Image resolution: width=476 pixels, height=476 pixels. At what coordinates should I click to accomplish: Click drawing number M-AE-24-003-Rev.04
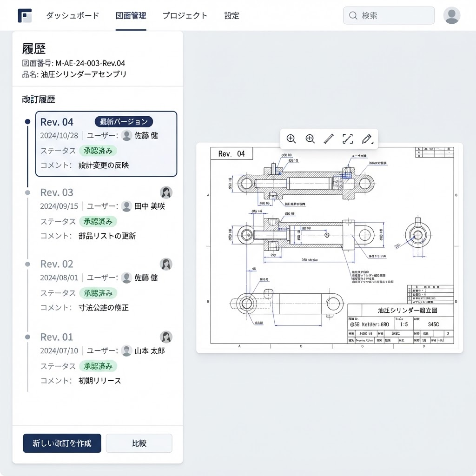coord(90,63)
